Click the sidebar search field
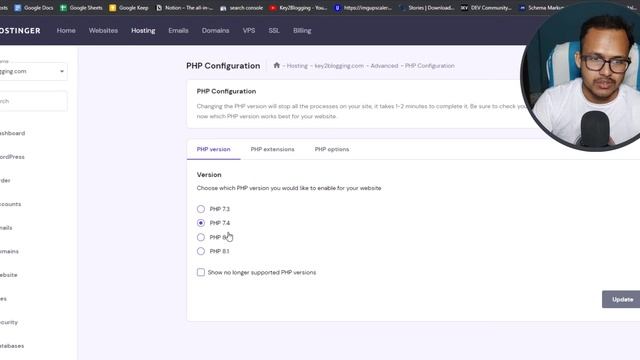The image size is (640, 360). [33, 101]
